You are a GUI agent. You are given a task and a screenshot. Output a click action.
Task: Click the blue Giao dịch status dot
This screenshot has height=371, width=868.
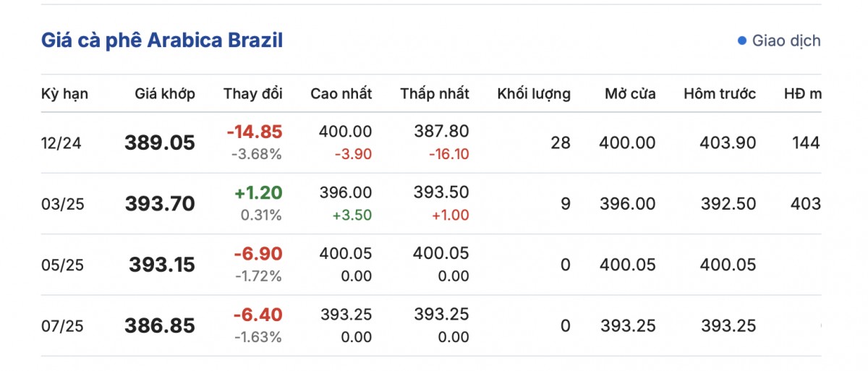741,40
